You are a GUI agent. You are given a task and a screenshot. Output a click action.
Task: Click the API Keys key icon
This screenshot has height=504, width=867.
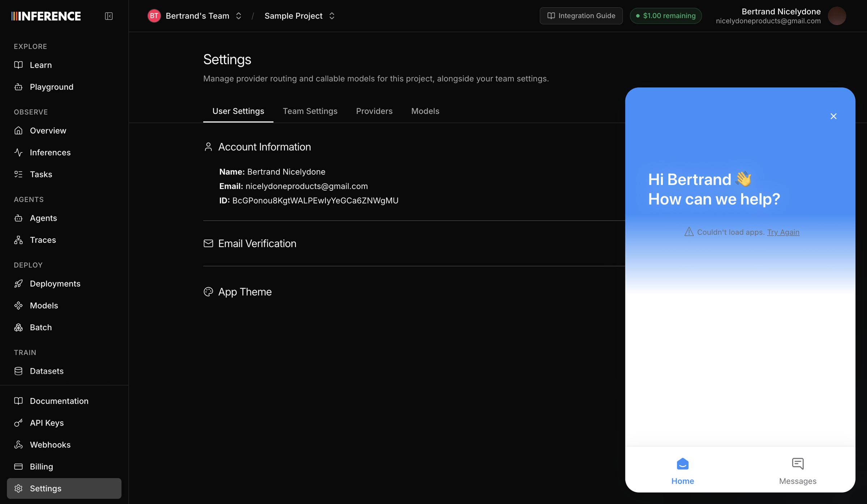tap(18, 423)
